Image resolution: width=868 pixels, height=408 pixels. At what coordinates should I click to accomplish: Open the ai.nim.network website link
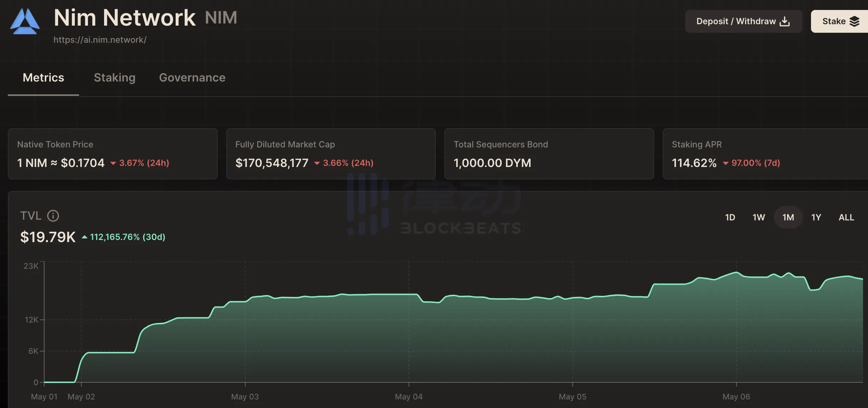(100, 40)
